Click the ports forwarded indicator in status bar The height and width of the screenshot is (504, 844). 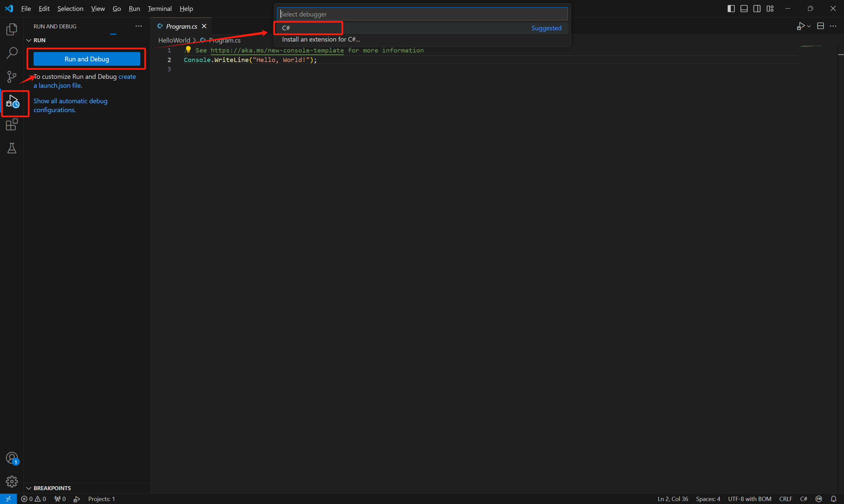tap(60, 499)
